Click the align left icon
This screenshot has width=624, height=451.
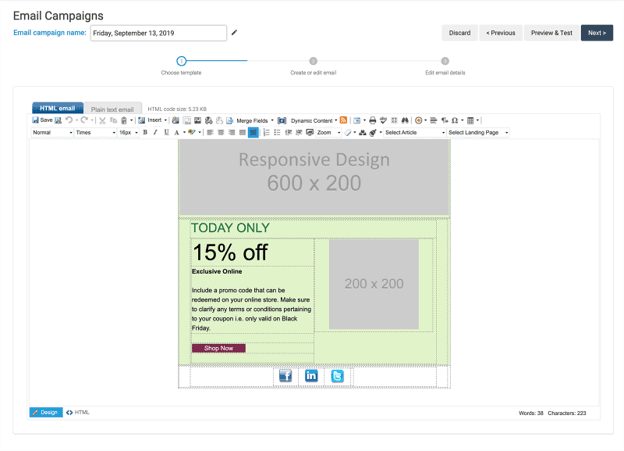210,133
